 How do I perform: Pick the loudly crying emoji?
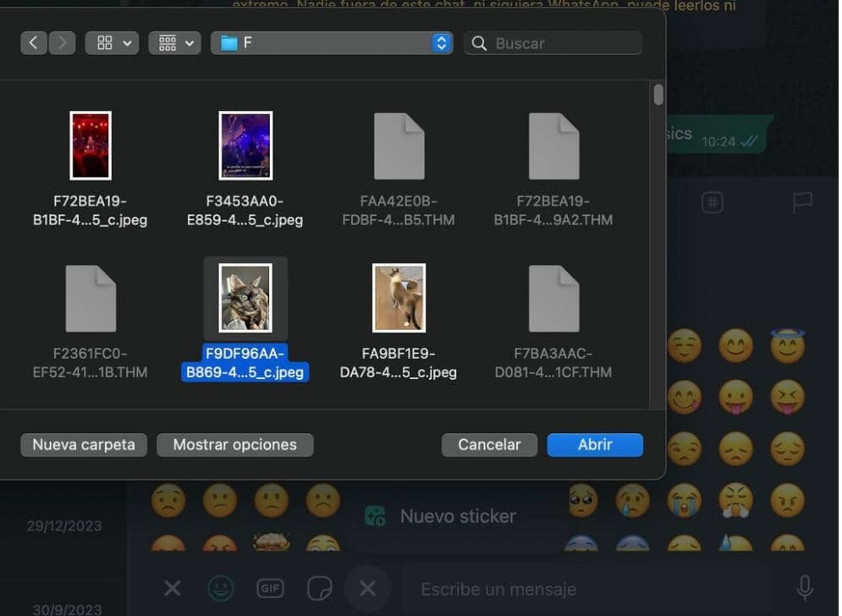[x=684, y=500]
